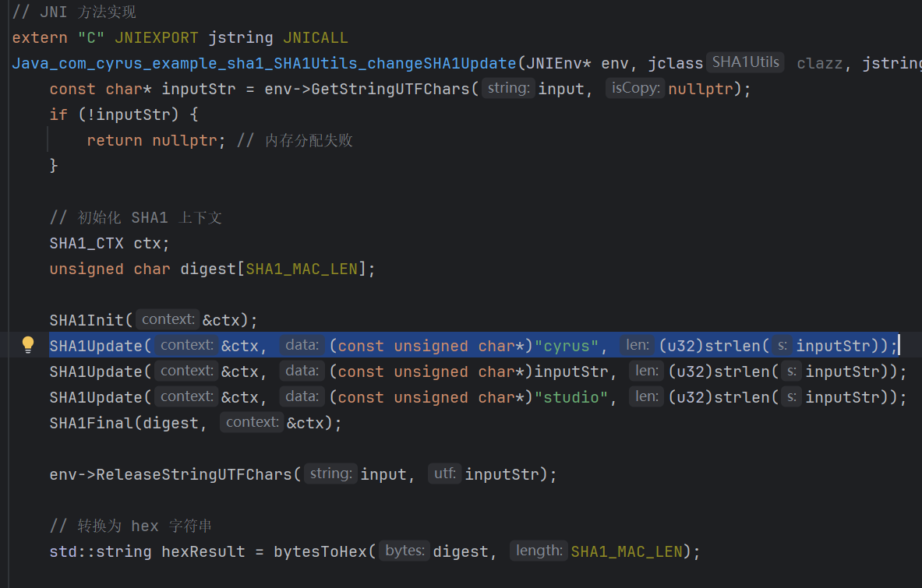Screen dimensions: 922x588
Task: Click the '// JNI 方法实现' comment
Action: click(74, 12)
